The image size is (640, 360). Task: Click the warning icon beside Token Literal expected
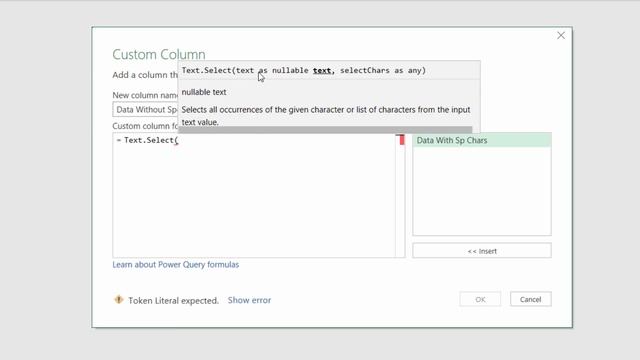118,300
